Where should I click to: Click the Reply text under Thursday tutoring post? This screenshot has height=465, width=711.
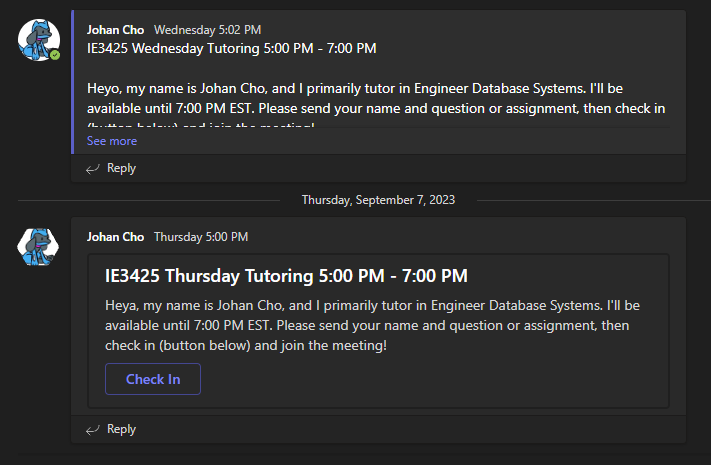click(121, 429)
